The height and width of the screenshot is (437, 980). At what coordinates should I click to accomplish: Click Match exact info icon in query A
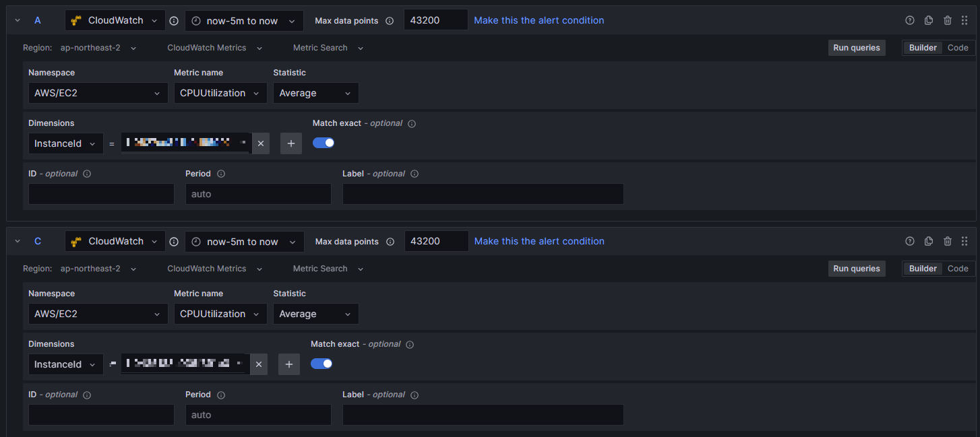click(x=412, y=124)
